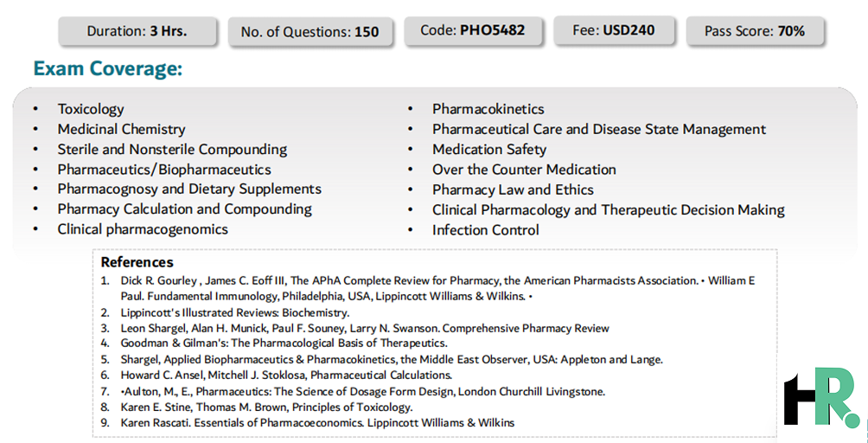
Task: Select Clinical pharmacogenomics item
Action: coord(143,229)
